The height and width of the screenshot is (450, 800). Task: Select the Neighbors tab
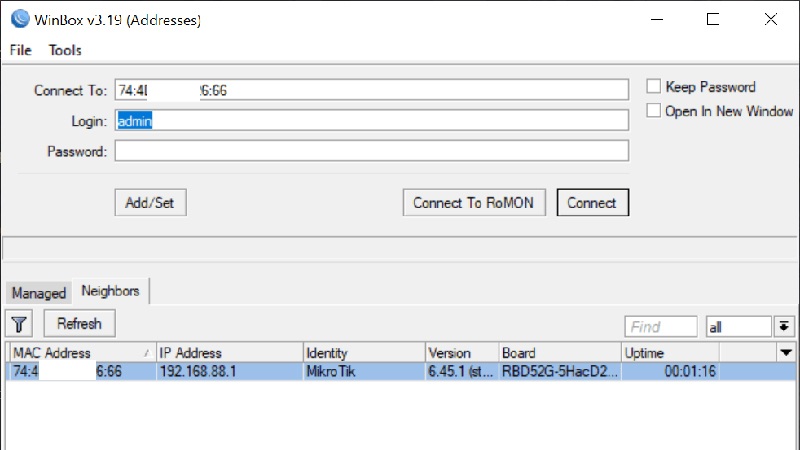tap(110, 291)
